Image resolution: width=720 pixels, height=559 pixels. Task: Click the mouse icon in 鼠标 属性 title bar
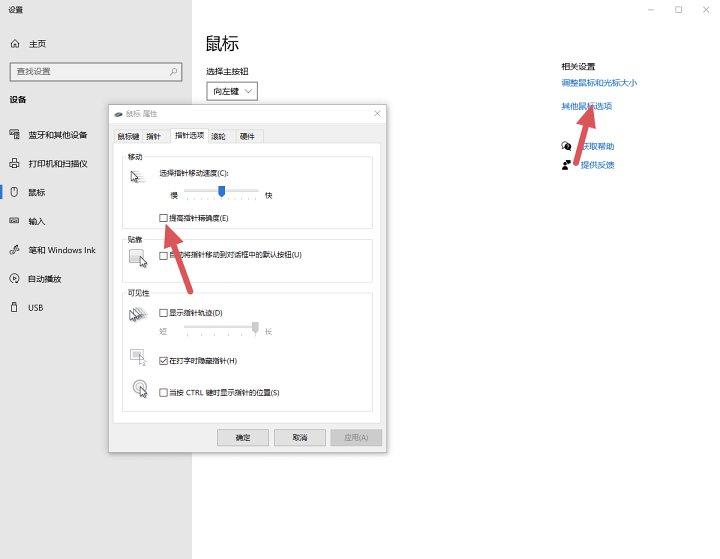tap(118, 114)
